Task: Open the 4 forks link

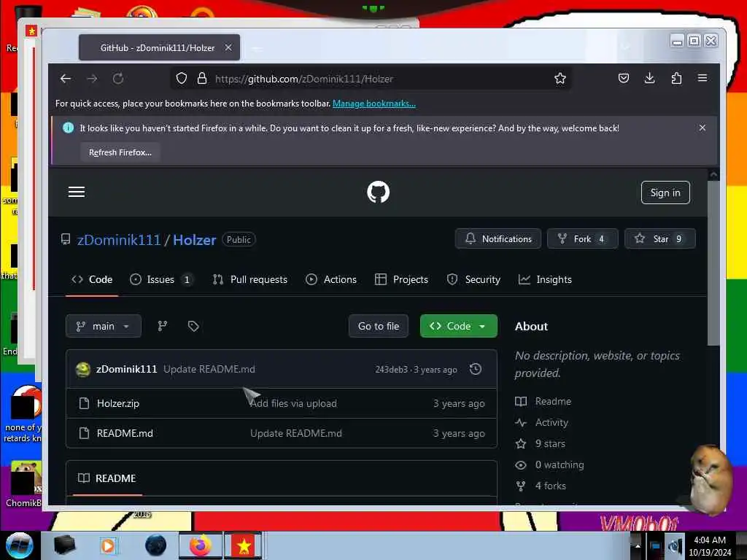Action: tap(541, 486)
